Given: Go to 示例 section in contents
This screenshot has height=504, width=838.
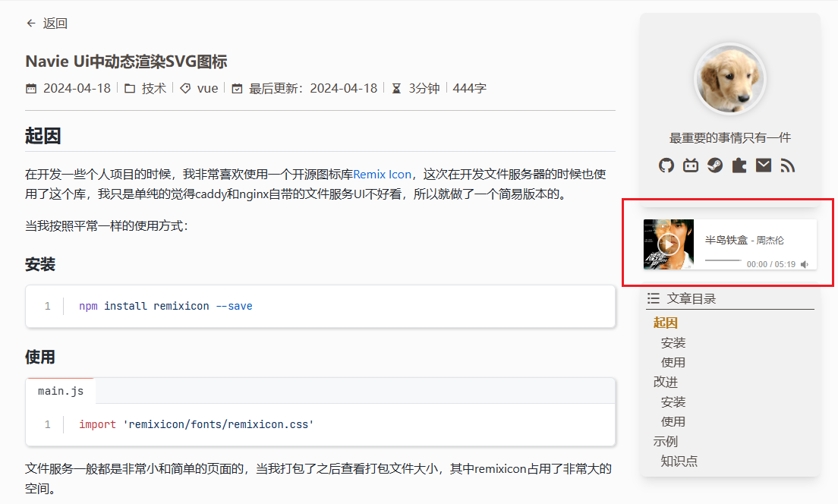Looking at the screenshot, I should (x=665, y=441).
